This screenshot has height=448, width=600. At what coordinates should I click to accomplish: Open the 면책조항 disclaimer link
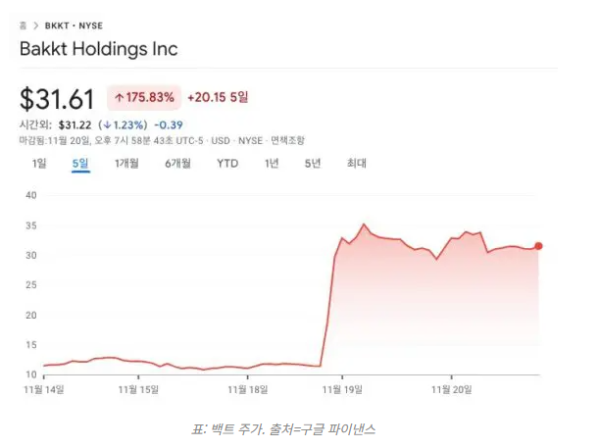click(289, 140)
